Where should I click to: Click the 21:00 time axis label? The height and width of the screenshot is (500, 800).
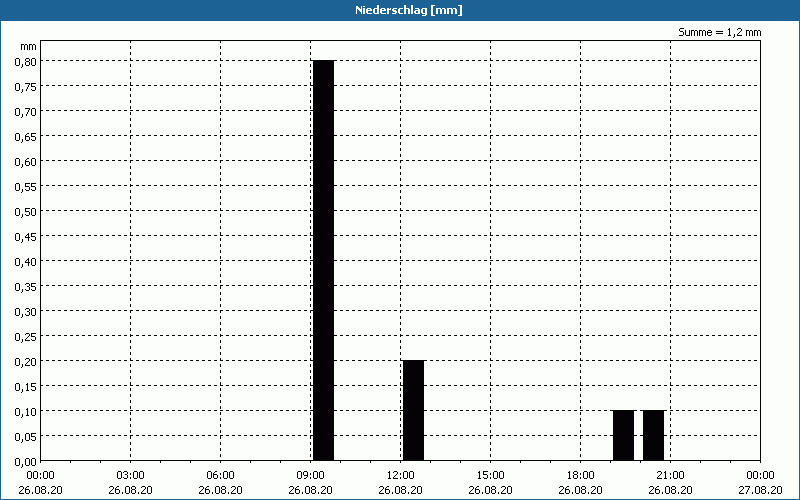coord(670,475)
